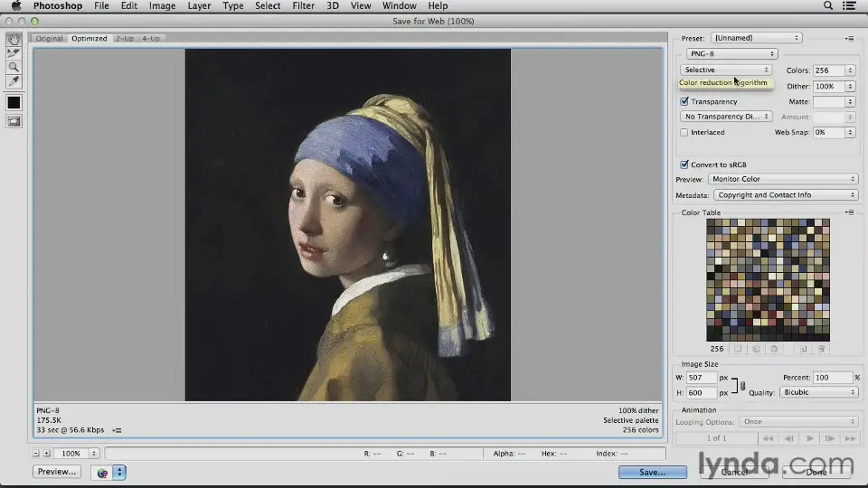Click the image width field
Image resolution: width=868 pixels, height=488 pixels.
coord(702,378)
